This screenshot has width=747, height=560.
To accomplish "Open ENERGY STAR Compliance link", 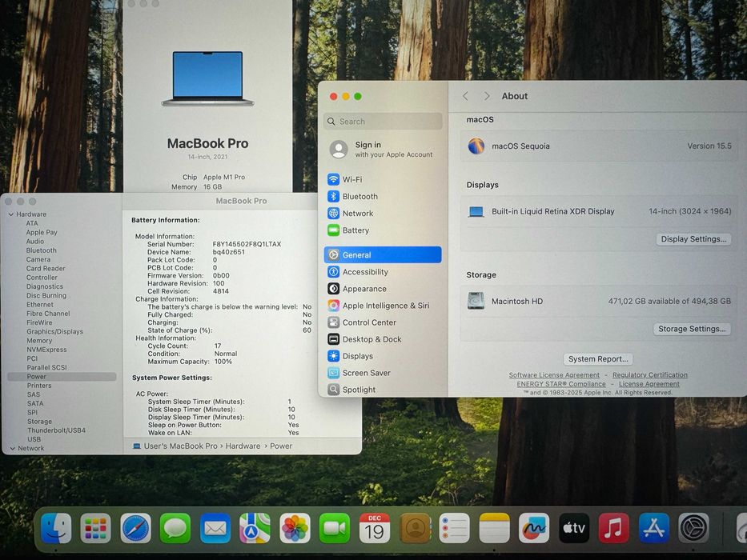I will [561, 384].
